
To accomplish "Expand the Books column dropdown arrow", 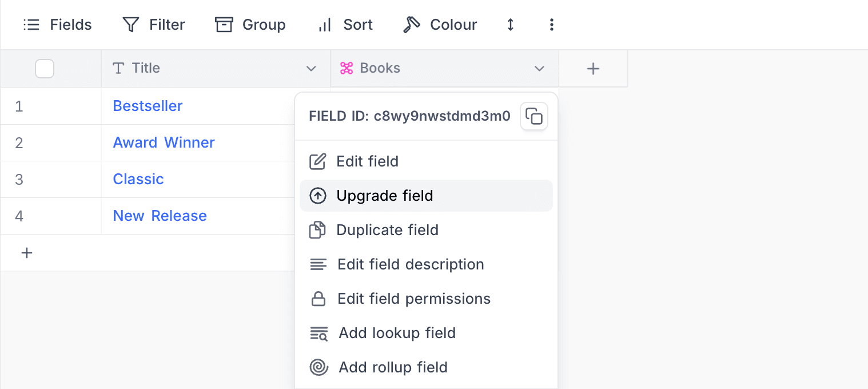I will pos(539,69).
